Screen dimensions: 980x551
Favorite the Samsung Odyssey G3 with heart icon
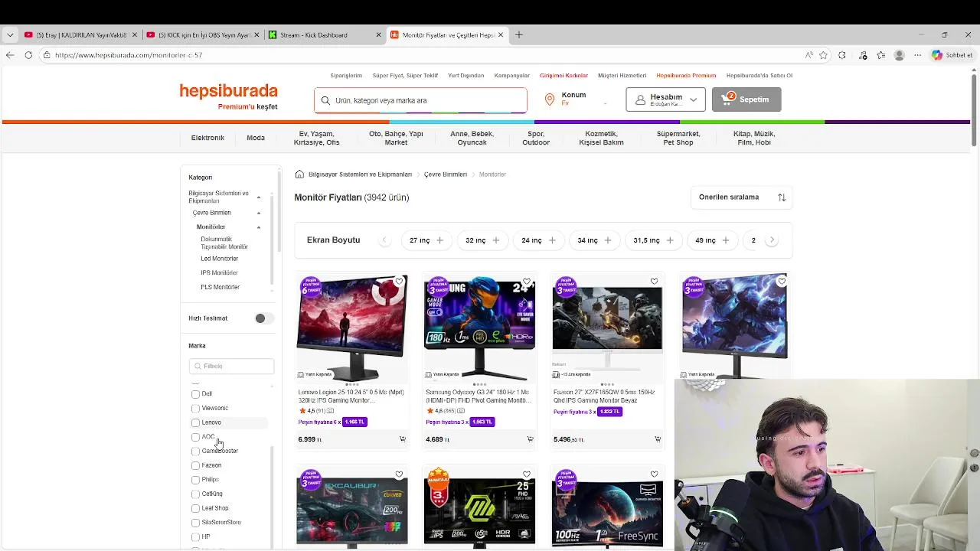pyautogui.click(x=527, y=282)
